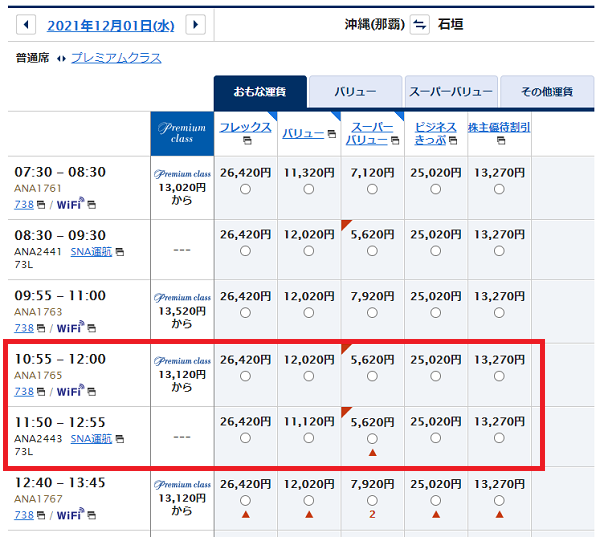This screenshot has width=600, height=537.
Task: Select the 5,620円 Super Value fare on ANA2441
Action: click(372, 251)
